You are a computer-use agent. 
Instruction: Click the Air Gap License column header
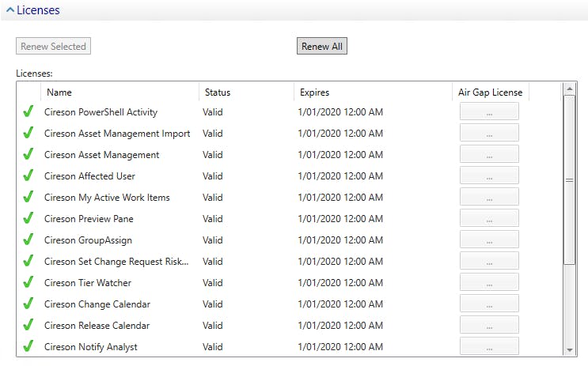coord(490,92)
